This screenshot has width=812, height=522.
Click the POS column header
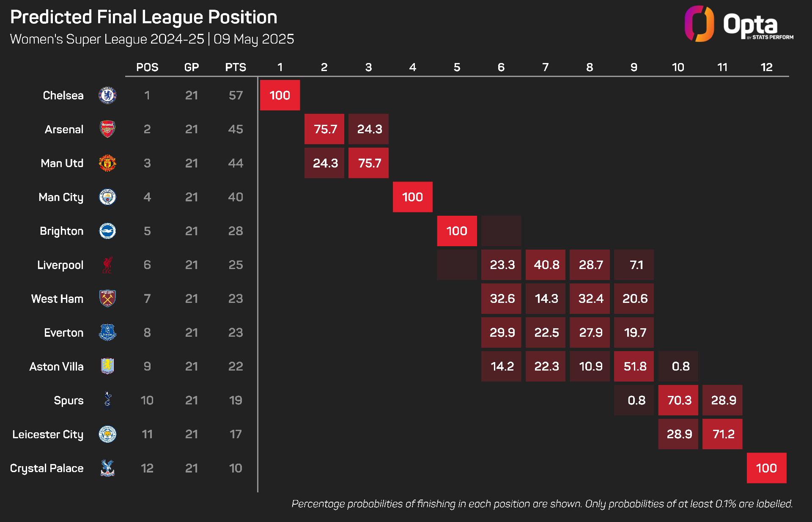147,67
